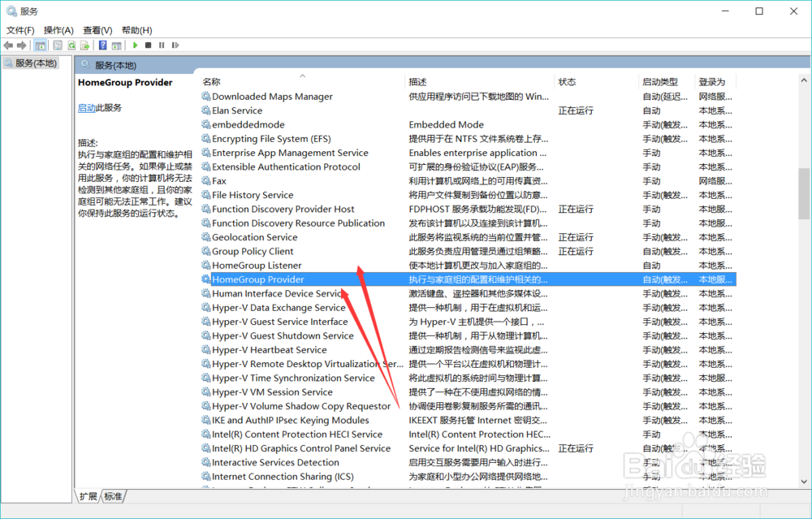The width and height of the screenshot is (812, 519).
Task: Open the 查看(V) menu
Action: (x=96, y=29)
